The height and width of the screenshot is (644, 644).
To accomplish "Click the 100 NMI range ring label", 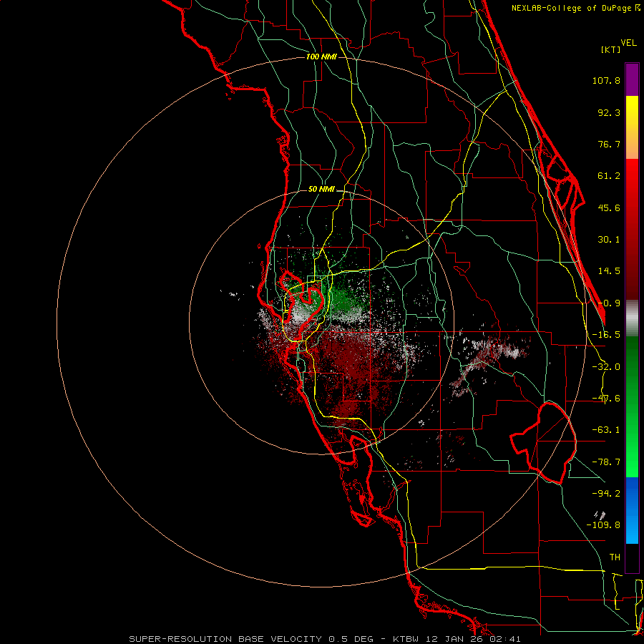I will point(321,57).
